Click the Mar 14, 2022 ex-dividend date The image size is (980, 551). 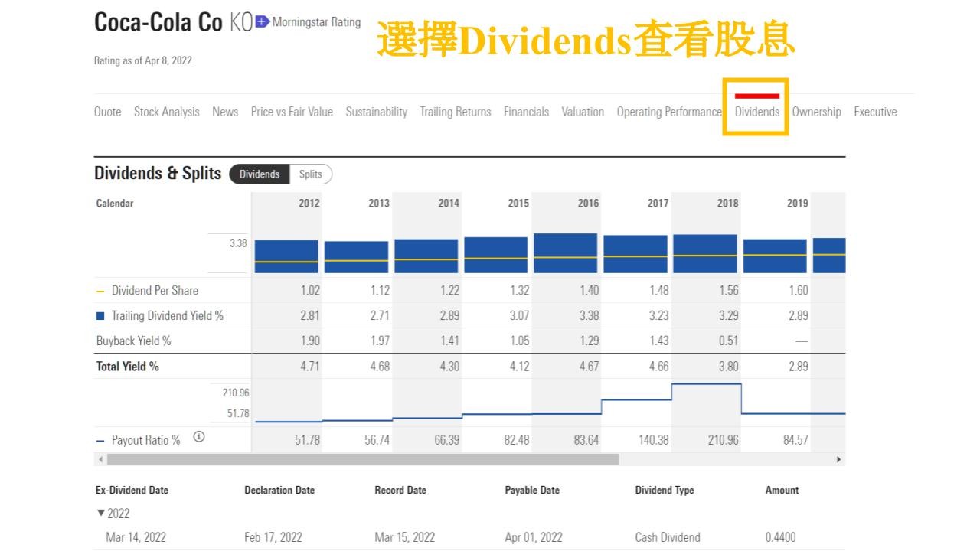click(136, 537)
